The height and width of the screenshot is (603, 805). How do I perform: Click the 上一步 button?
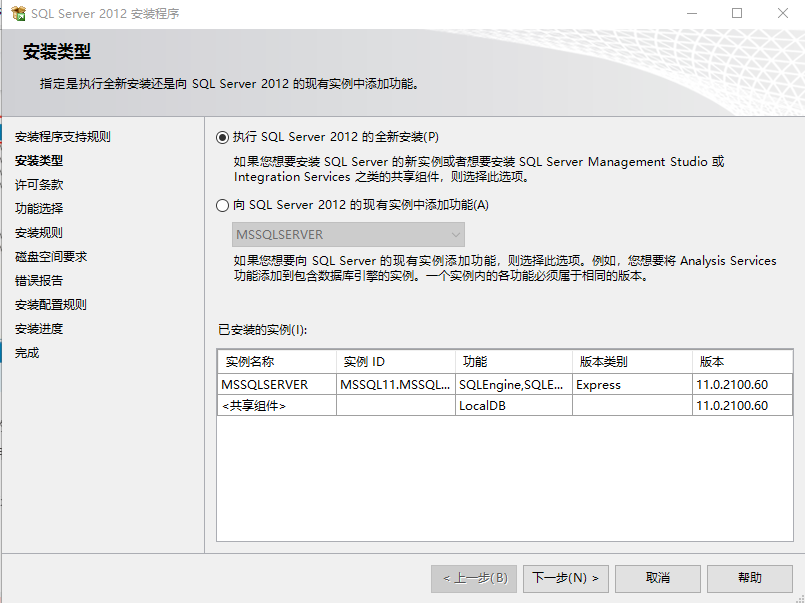[x=473, y=578]
